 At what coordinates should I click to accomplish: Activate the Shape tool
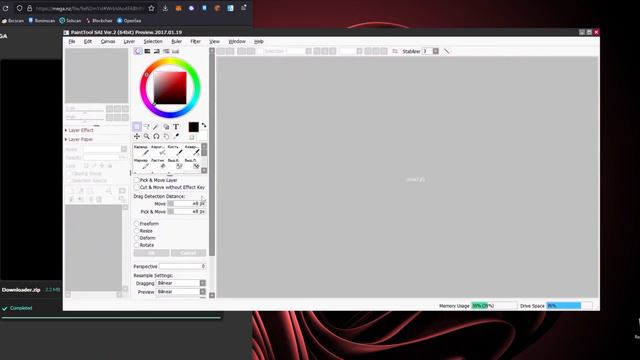[166, 127]
